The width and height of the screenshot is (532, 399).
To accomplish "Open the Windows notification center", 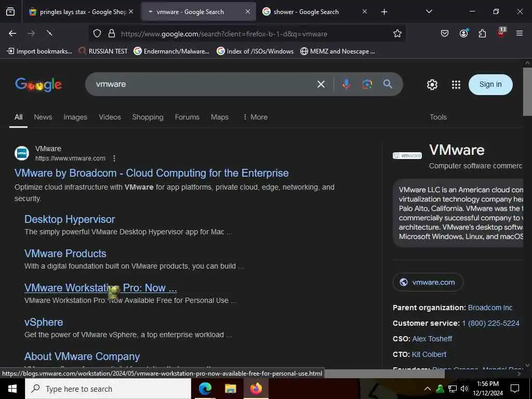I will click(x=515, y=389).
